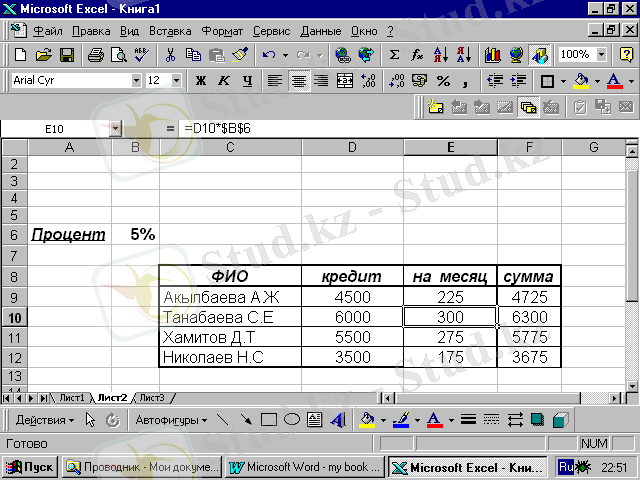Click the Пуск Start button
This screenshot has height=480, width=640.
coord(30,467)
